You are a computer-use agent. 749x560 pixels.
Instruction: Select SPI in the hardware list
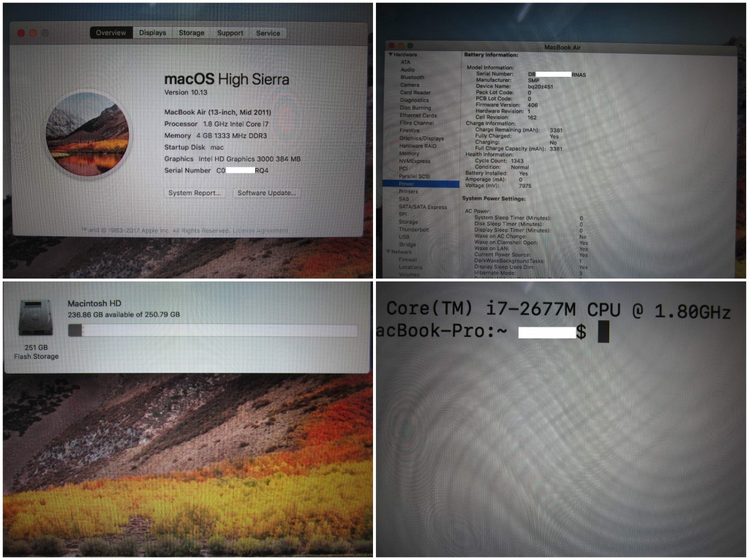pyautogui.click(x=403, y=214)
